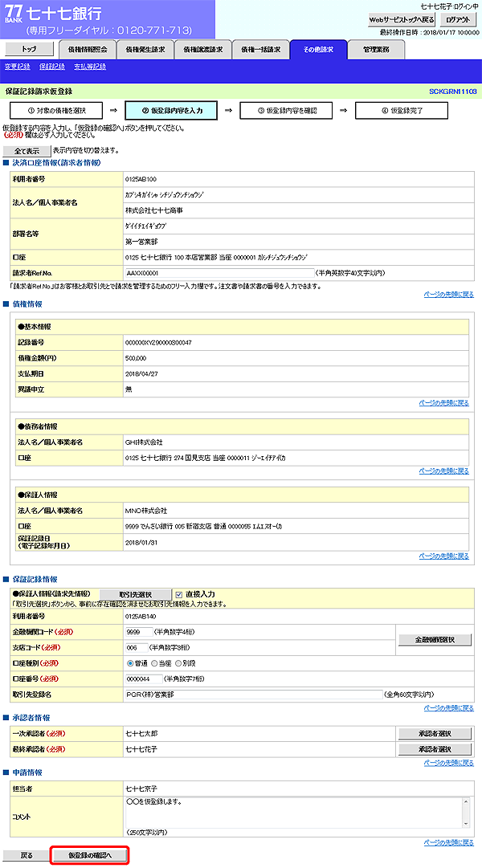Click 一次承認者 name 七十七太郎
The height and width of the screenshot is (868, 482).
[142, 734]
